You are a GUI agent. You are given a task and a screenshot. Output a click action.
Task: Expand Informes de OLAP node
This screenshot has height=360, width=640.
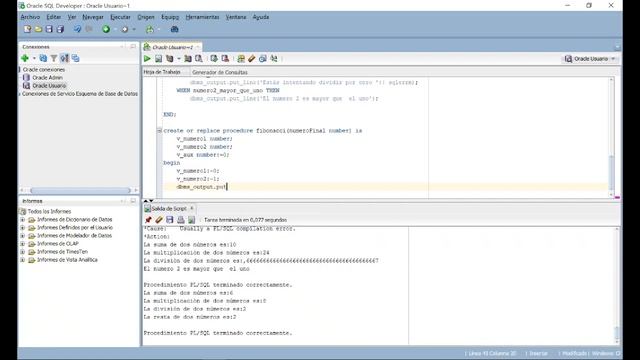click(22, 244)
